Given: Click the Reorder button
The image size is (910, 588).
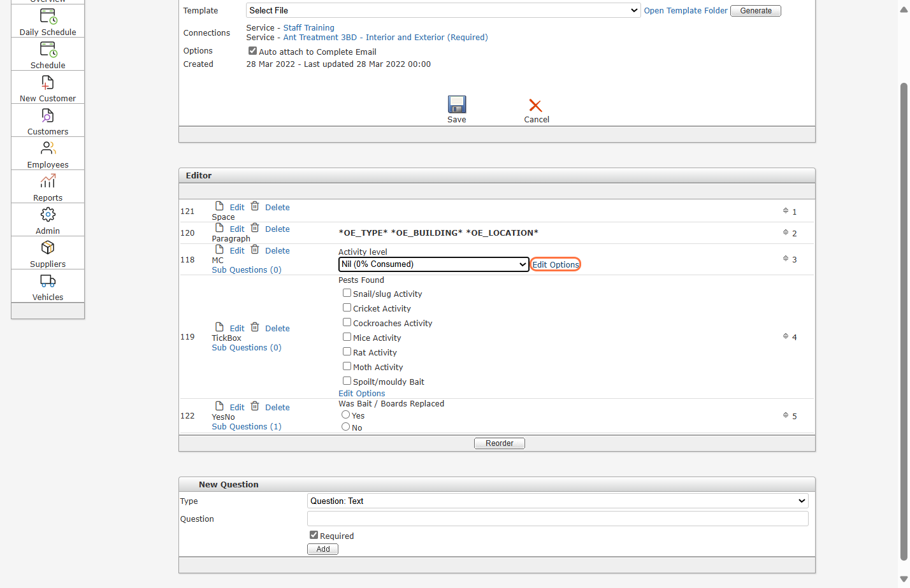Looking at the screenshot, I should click(499, 443).
